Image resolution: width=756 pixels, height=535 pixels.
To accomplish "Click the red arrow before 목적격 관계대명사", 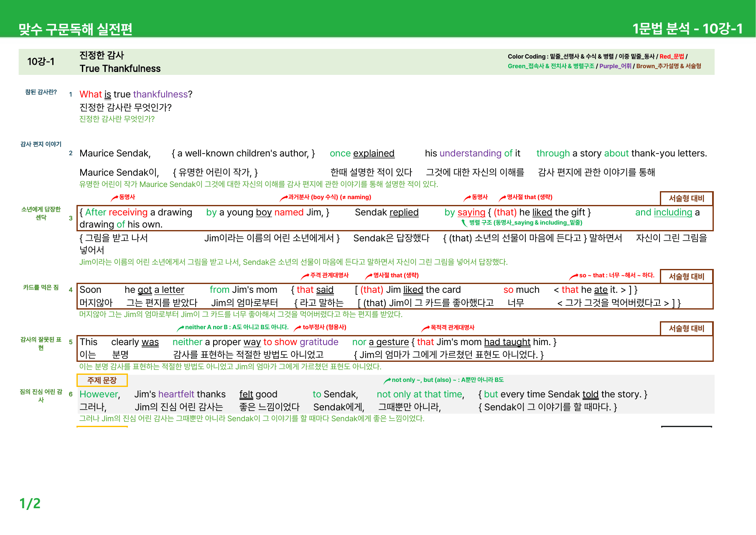I will point(425,328).
